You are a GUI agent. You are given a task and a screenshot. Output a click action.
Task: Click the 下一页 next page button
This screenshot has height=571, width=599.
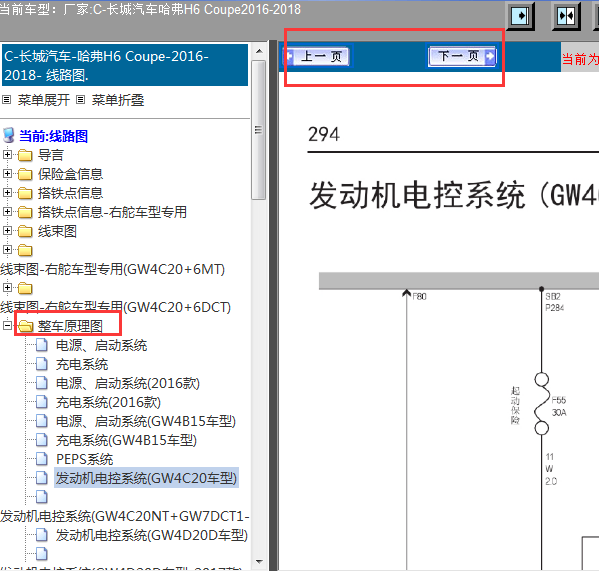(462, 57)
